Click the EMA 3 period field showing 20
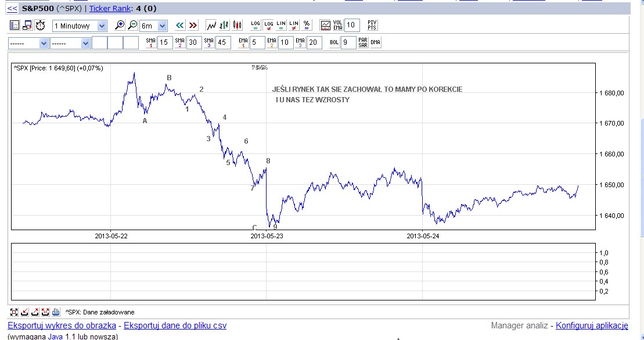Image resolution: width=644 pixels, height=340 pixels. tap(315, 42)
